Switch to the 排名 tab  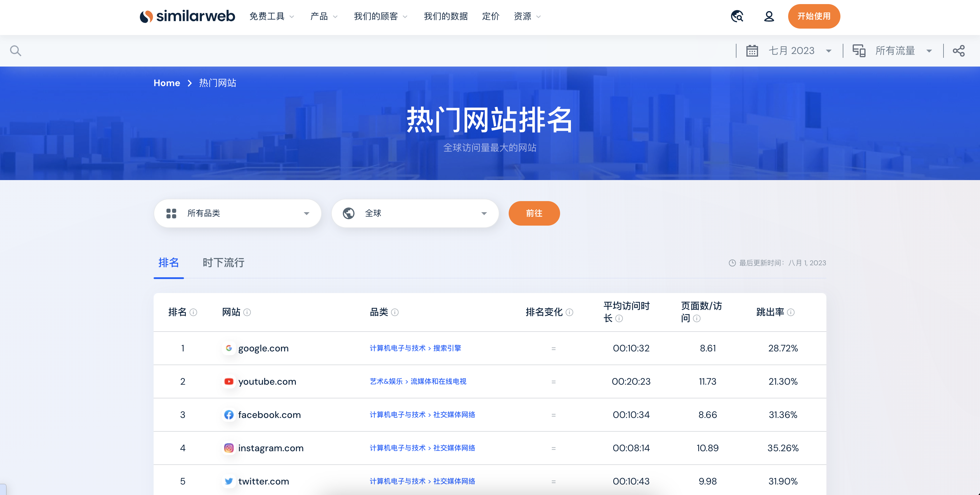click(x=168, y=263)
